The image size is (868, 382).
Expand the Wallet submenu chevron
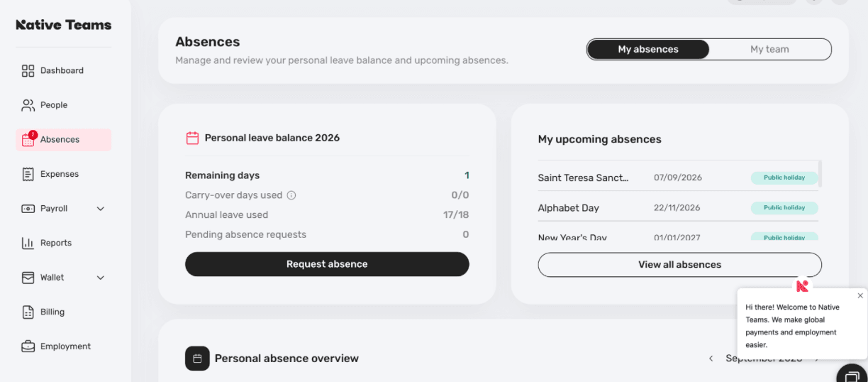[x=100, y=278]
